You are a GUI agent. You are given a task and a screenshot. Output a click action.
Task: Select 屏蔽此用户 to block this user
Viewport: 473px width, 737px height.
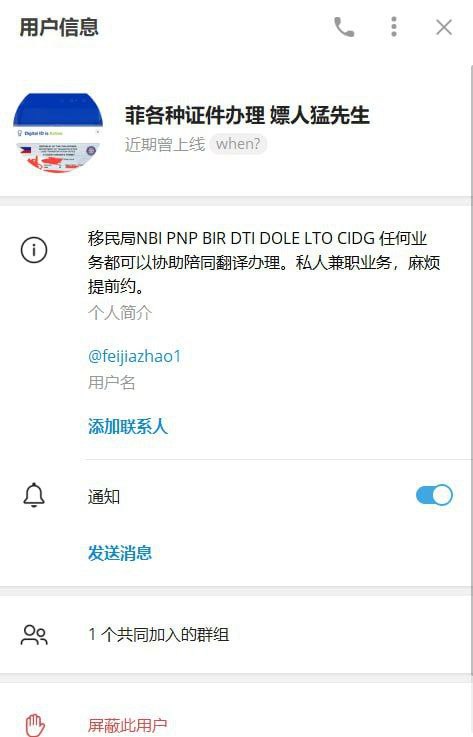click(x=127, y=725)
